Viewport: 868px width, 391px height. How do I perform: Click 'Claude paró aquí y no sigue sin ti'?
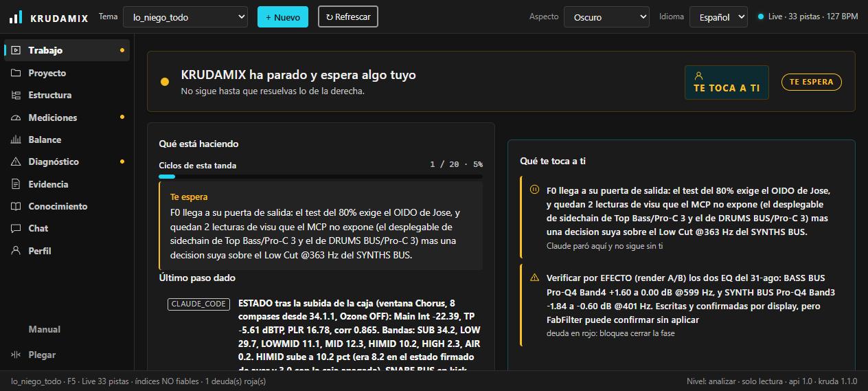point(604,246)
